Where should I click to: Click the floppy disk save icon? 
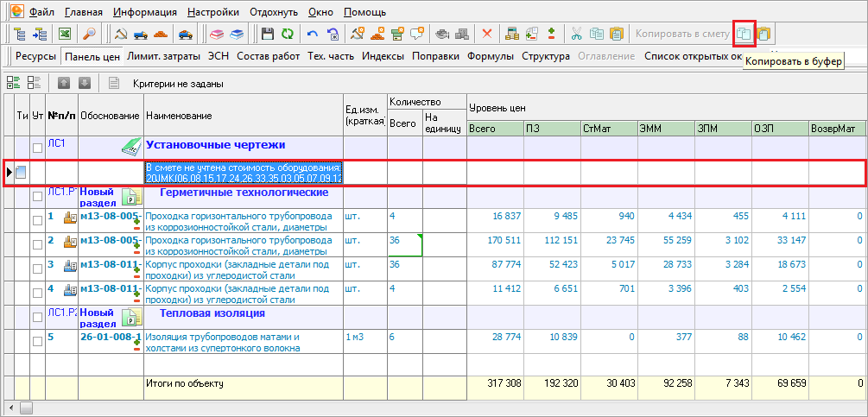(x=268, y=34)
